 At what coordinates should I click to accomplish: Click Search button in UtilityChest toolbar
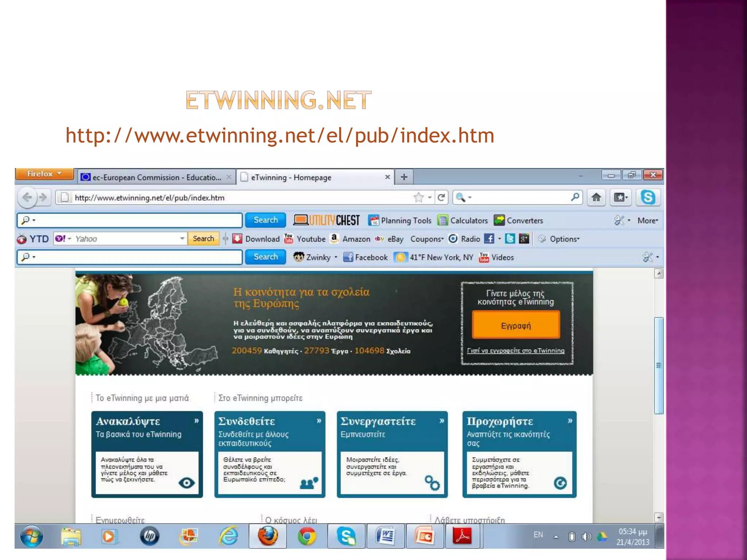pos(266,220)
